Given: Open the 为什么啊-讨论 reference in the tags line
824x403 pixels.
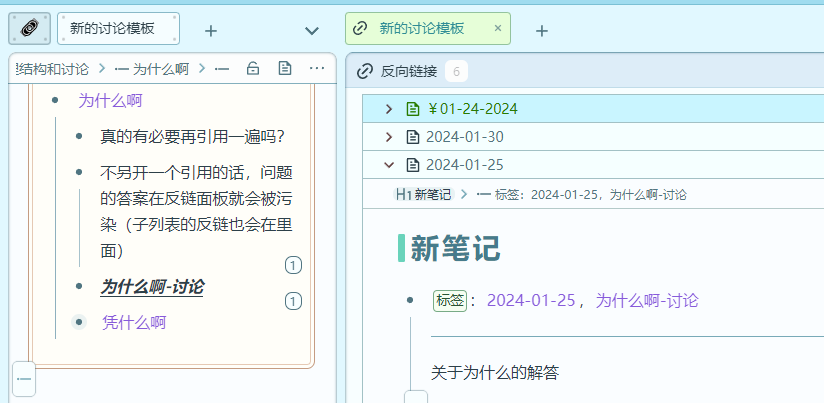Looking at the screenshot, I should [x=647, y=301].
